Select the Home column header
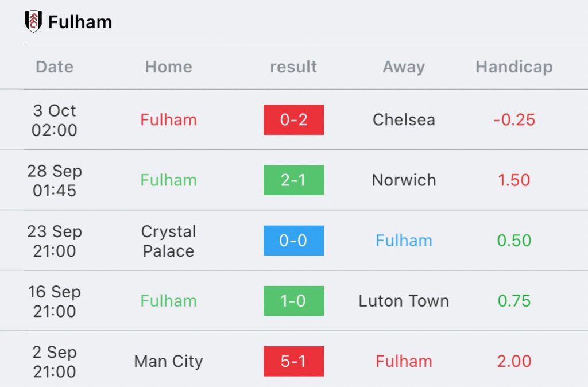Screen dimensions: 588x387 (168, 67)
